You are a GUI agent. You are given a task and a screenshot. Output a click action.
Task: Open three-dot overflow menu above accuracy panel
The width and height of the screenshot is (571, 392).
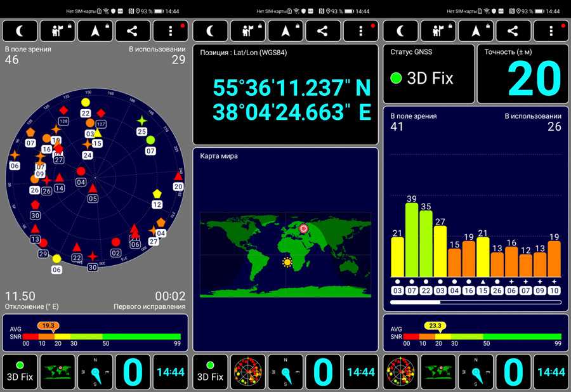(x=551, y=30)
